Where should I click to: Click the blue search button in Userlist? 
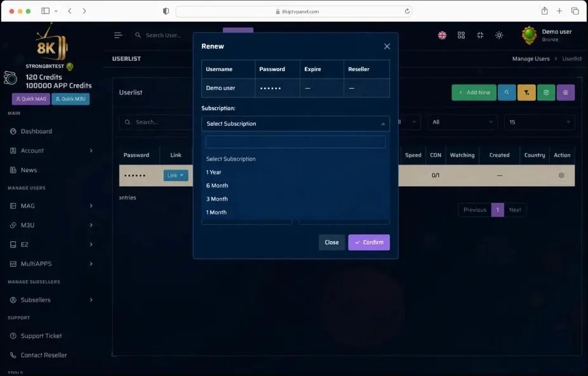click(507, 92)
